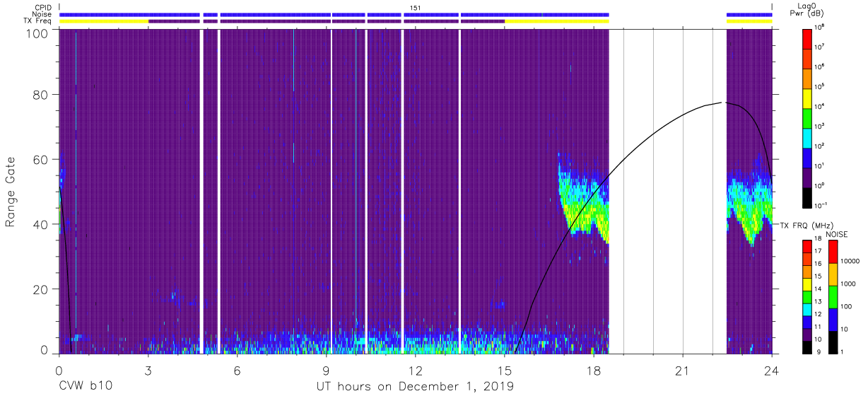
Task: Click the 'Lag0 Pwr (dB)' colorbar title
Action: (808, 10)
